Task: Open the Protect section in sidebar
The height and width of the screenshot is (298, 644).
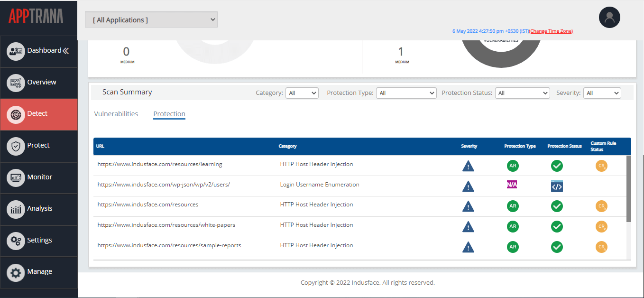Action: (39, 146)
